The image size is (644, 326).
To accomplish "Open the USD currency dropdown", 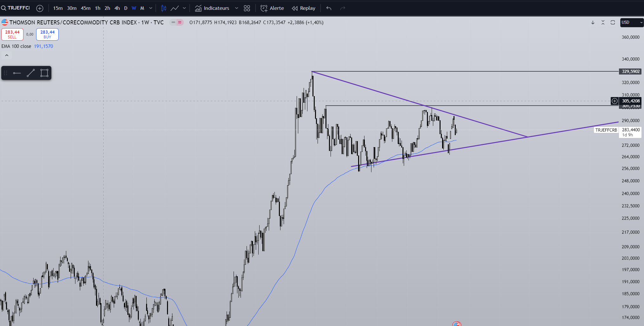I will [x=632, y=22].
